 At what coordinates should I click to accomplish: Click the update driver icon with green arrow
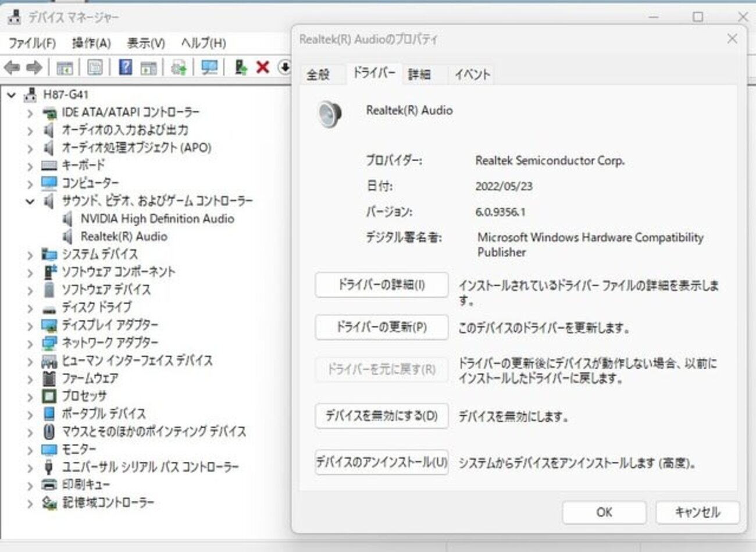point(240,67)
